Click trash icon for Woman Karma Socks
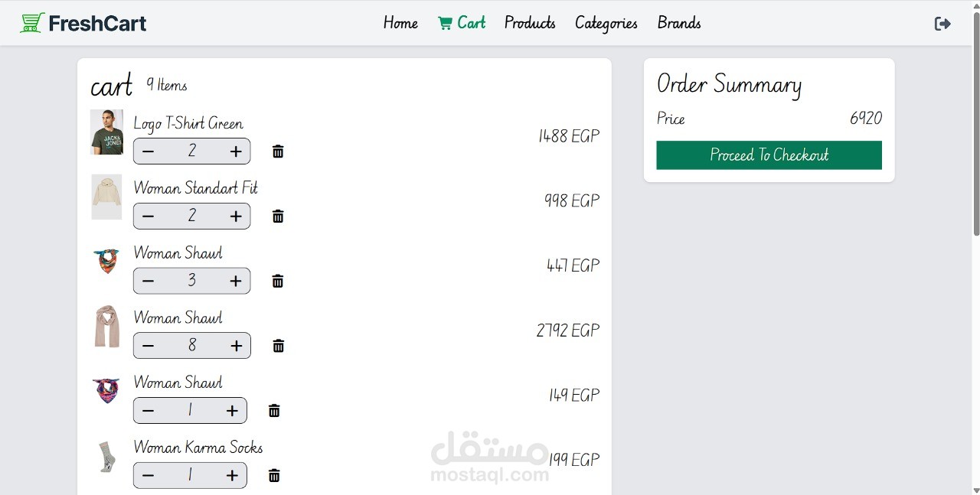 274,476
